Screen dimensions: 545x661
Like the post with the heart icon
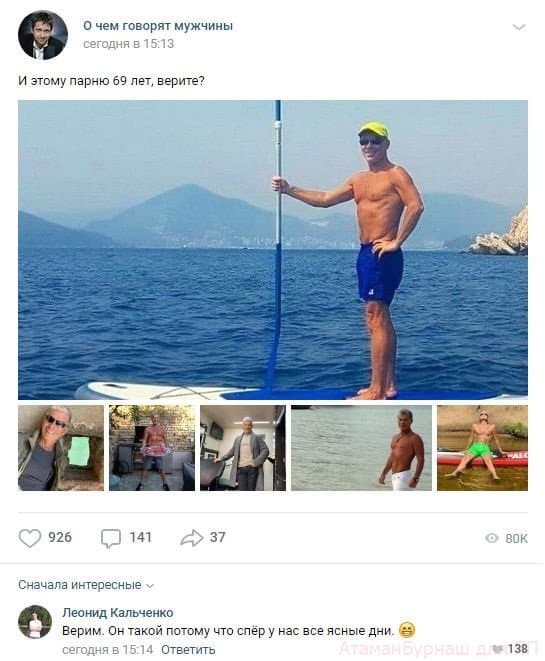coord(30,538)
